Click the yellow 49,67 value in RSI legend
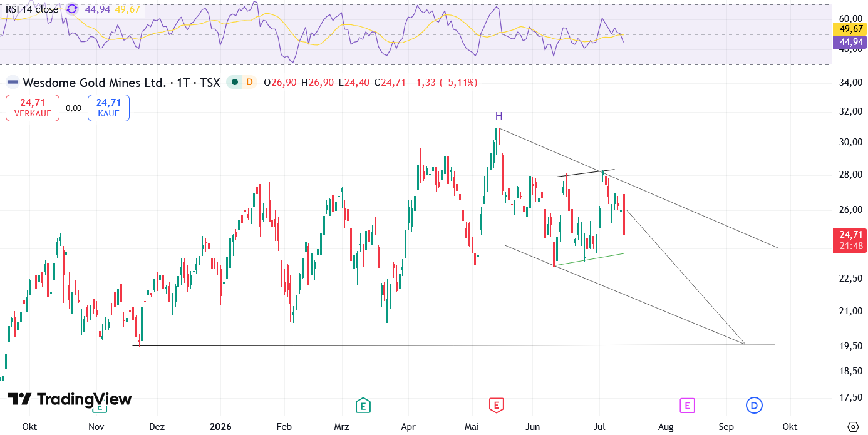The height and width of the screenshot is (435, 868). click(128, 9)
